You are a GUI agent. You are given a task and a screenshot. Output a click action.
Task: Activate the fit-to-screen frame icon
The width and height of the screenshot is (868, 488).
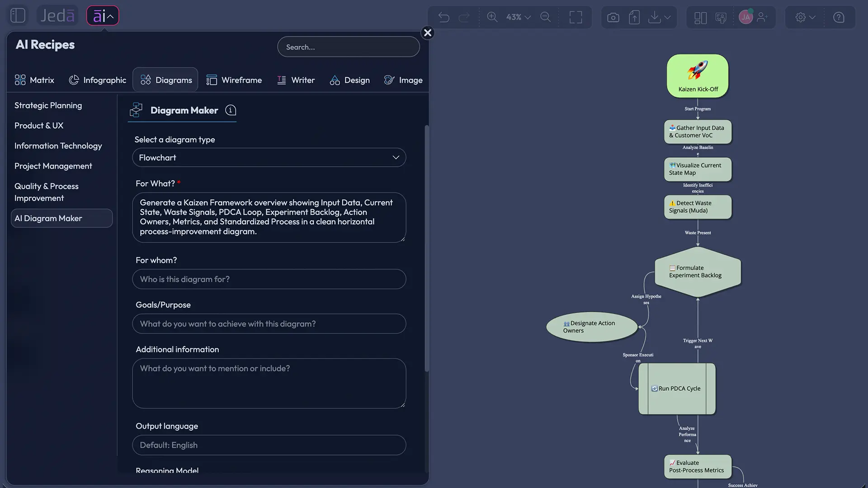pyautogui.click(x=576, y=17)
